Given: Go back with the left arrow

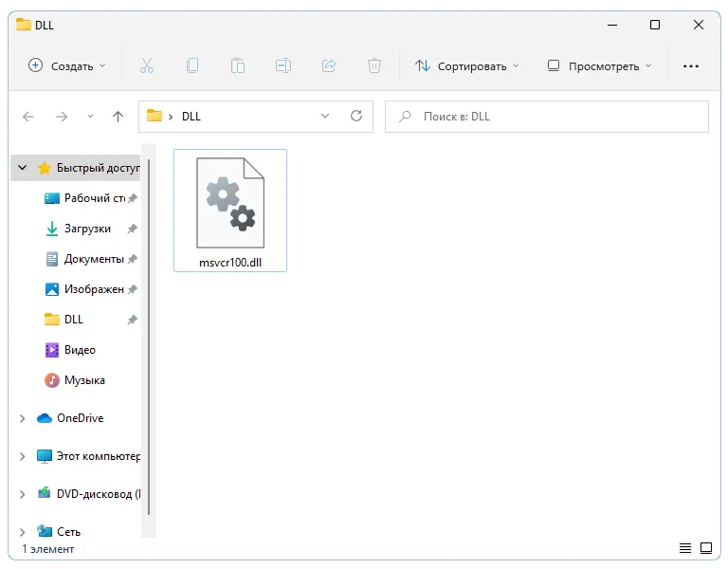Looking at the screenshot, I should (x=28, y=117).
